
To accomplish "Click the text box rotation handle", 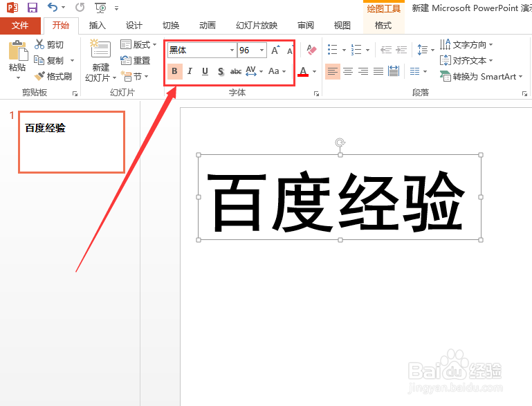I will click(x=340, y=142).
